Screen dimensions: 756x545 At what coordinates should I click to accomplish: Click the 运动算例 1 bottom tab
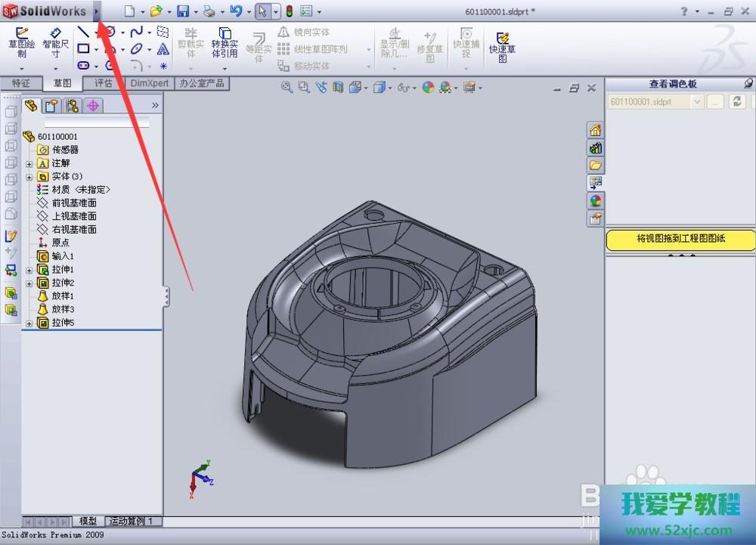point(132,522)
